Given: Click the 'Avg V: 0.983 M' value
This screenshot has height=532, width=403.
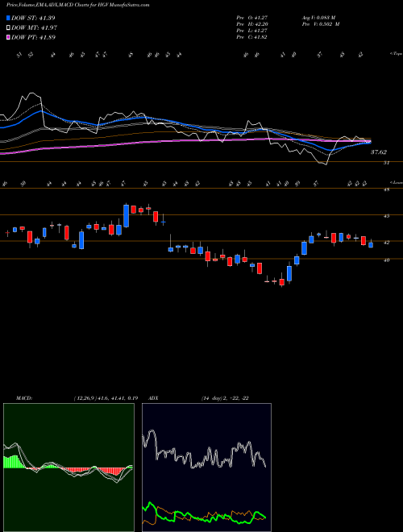Looking at the screenshot, I should [x=318, y=18].
